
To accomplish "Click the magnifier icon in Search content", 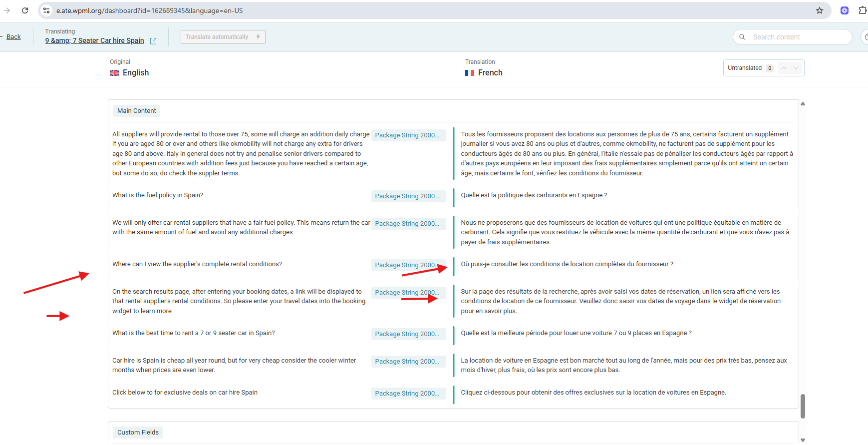I will (742, 37).
